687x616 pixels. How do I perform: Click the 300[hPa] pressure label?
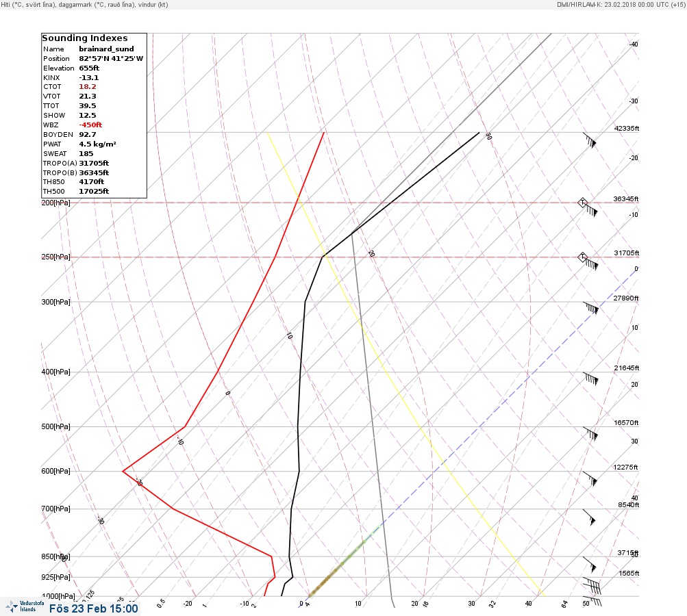pos(55,302)
